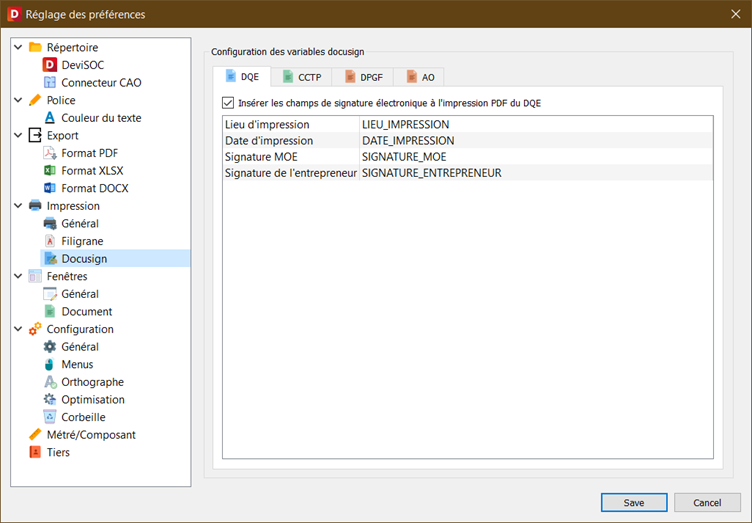Select the Signature MOE row label
The image size is (752, 523).
(x=261, y=157)
